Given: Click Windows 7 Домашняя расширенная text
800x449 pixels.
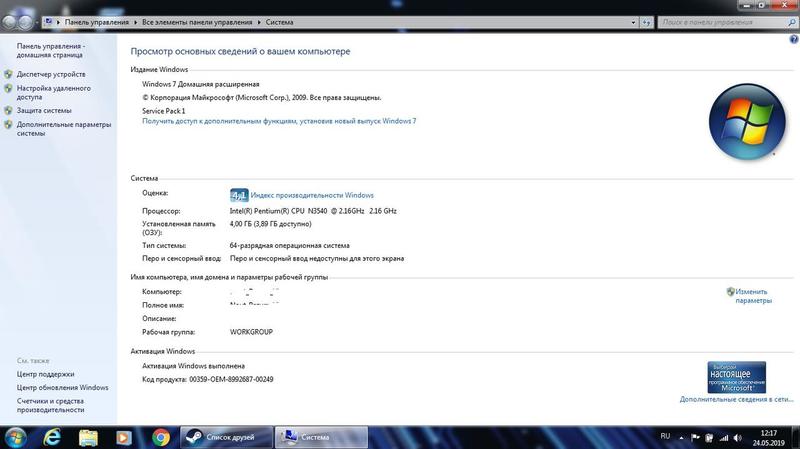Looking at the screenshot, I should tap(201, 84).
